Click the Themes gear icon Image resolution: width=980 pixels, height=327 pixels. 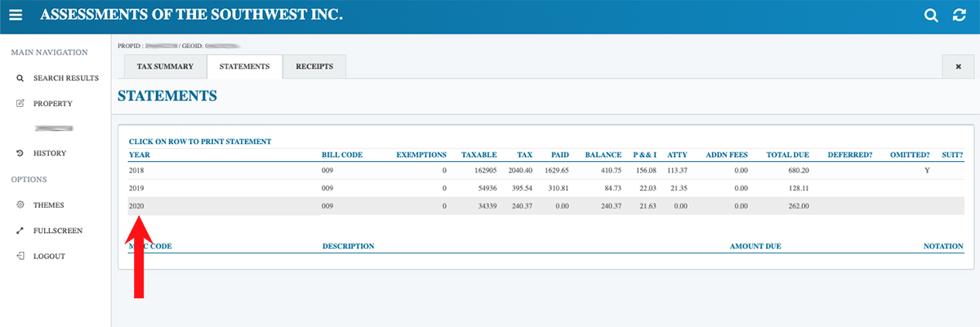[20, 205]
